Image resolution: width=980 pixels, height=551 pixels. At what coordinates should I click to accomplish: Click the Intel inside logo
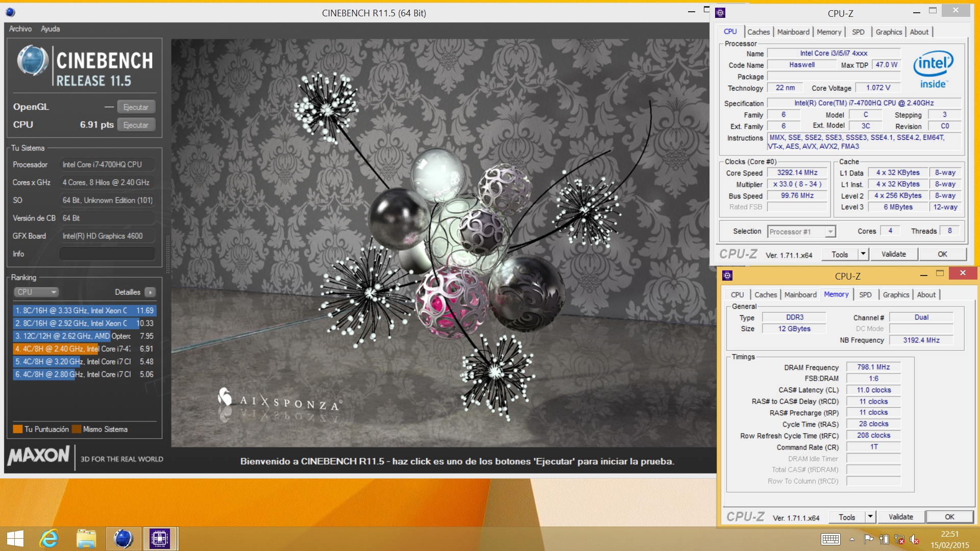point(934,70)
